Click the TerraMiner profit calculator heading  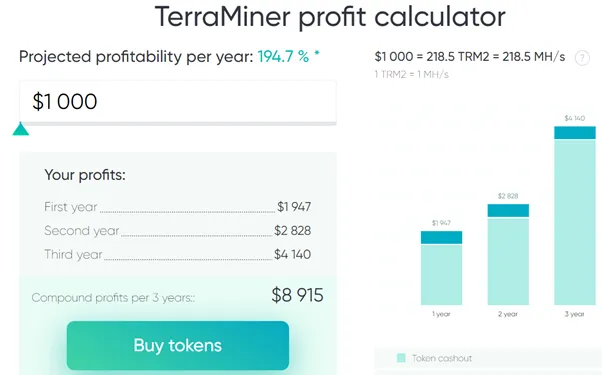(x=330, y=17)
